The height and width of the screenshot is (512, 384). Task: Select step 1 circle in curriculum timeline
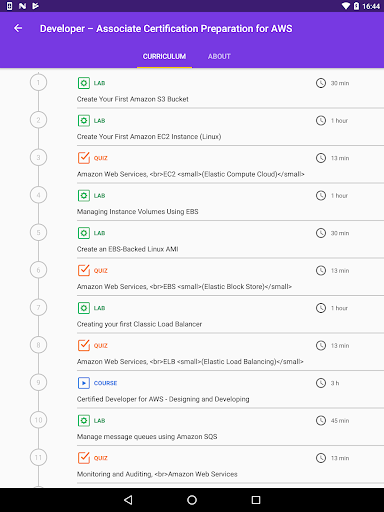(x=38, y=82)
